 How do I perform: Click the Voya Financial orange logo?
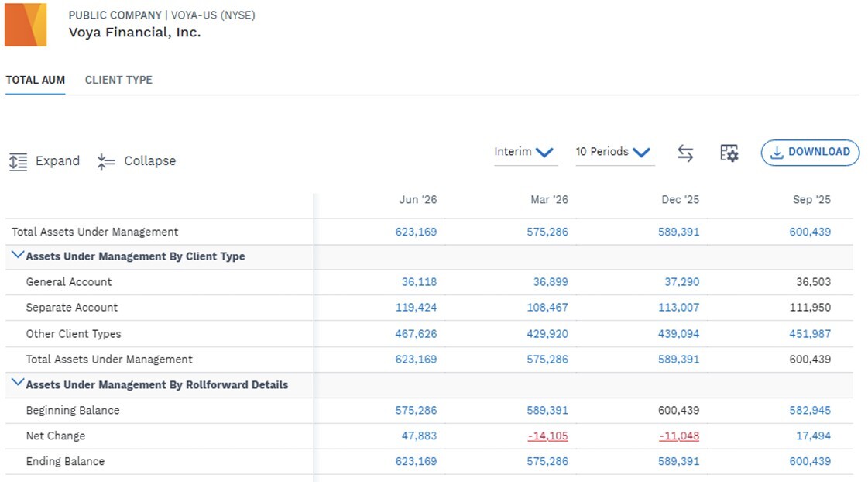click(26, 25)
